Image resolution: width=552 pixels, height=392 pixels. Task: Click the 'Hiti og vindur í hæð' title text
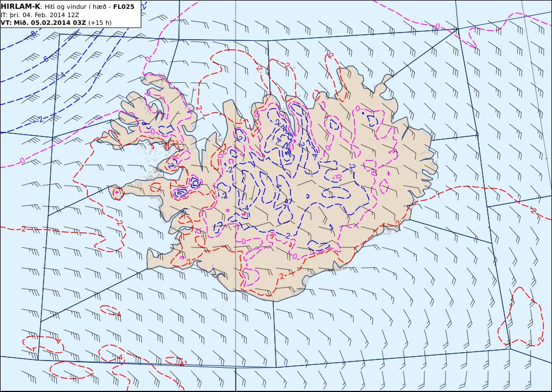click(x=75, y=7)
